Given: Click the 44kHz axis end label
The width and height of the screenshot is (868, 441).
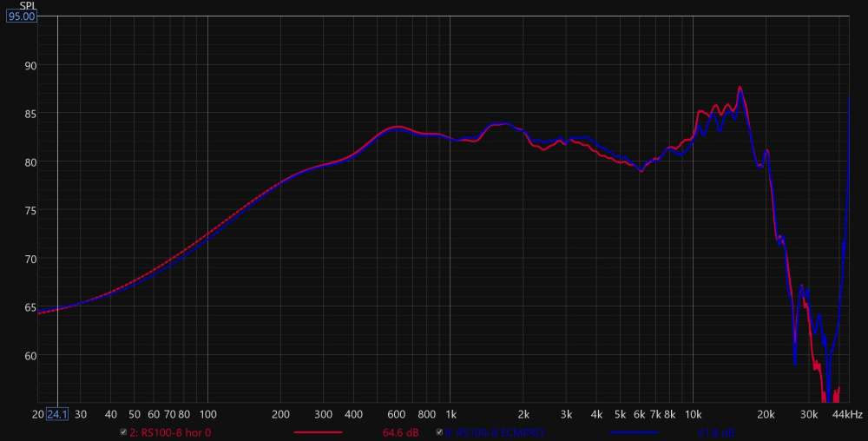Looking at the screenshot, I should tap(846, 414).
